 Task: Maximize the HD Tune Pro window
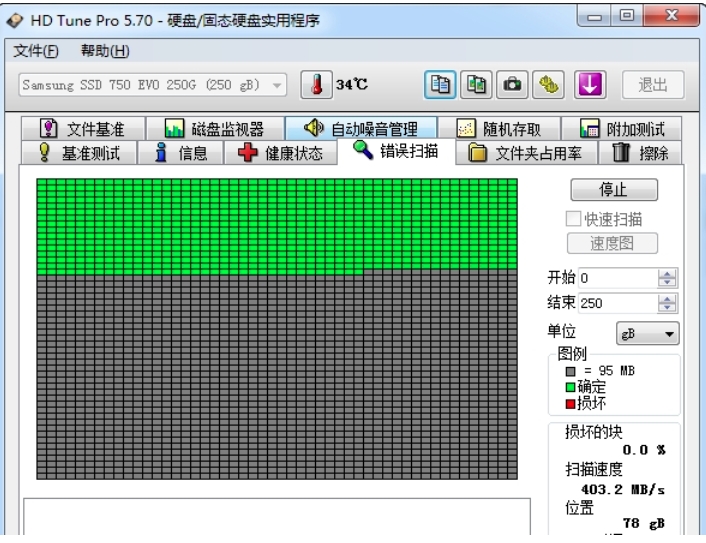(x=627, y=16)
